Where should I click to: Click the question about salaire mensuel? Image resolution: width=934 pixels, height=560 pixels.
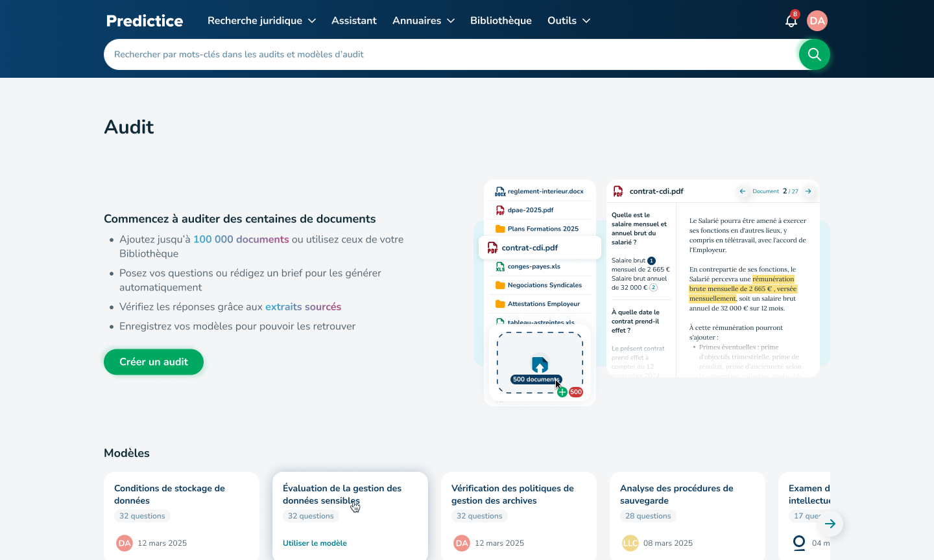[x=639, y=229]
